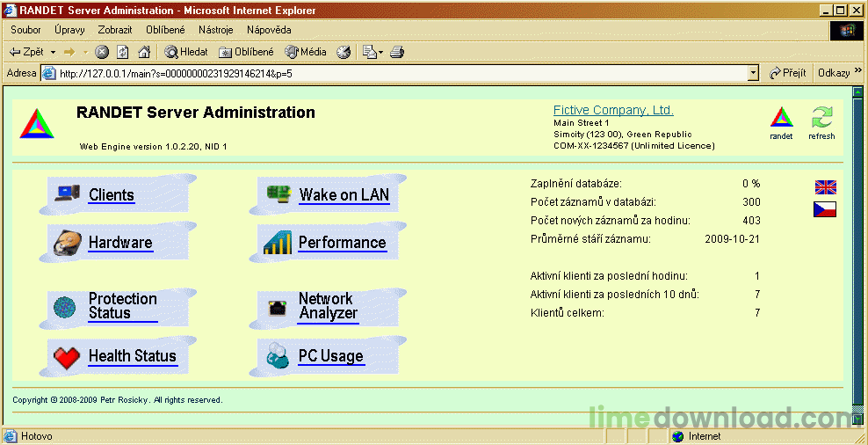Expand the Edit page dropdown arrow

381,53
